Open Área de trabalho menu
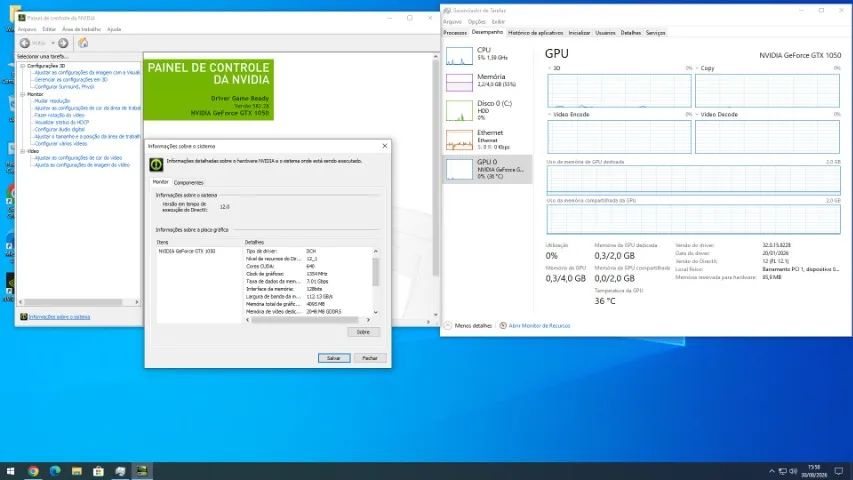Screen dimensions: 853x480 tap(82, 29)
